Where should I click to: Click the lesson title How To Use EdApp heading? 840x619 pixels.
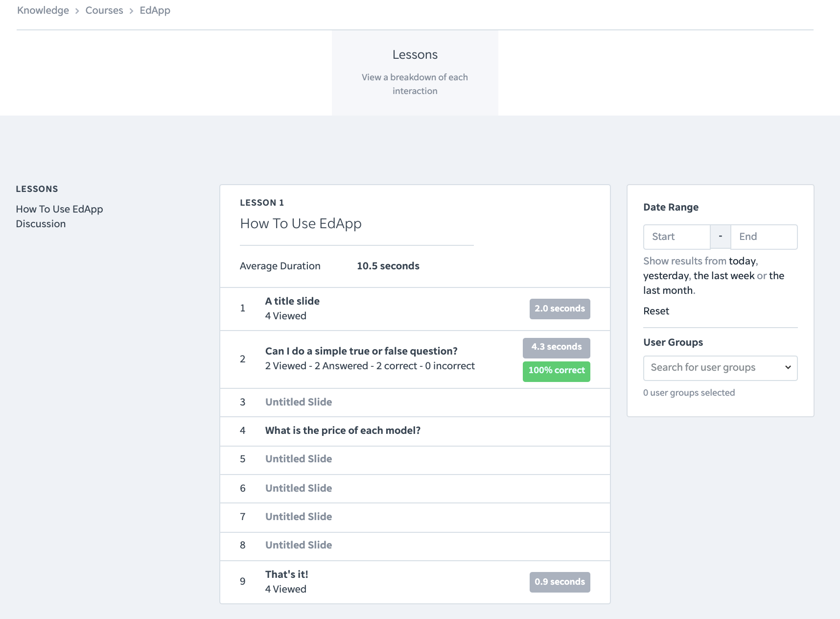click(301, 224)
